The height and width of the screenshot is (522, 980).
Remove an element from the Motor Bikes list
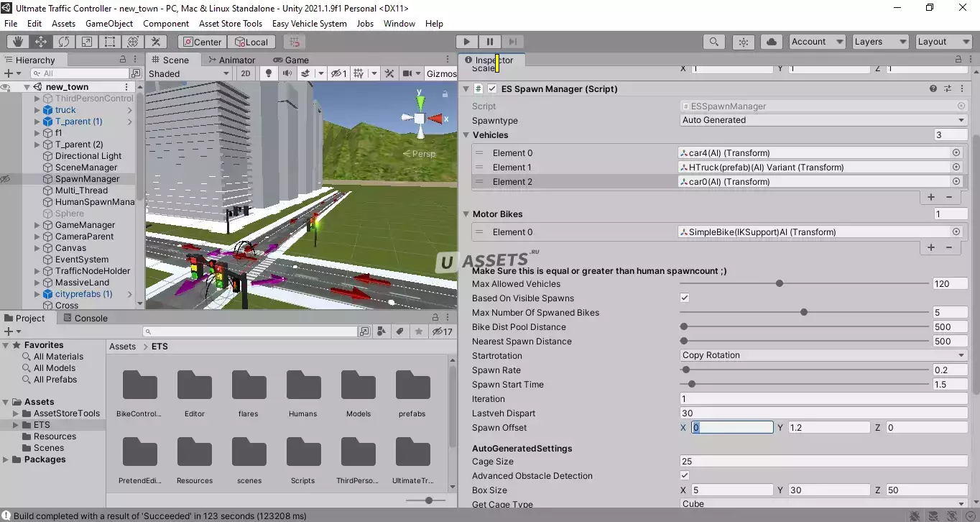pyautogui.click(x=949, y=247)
